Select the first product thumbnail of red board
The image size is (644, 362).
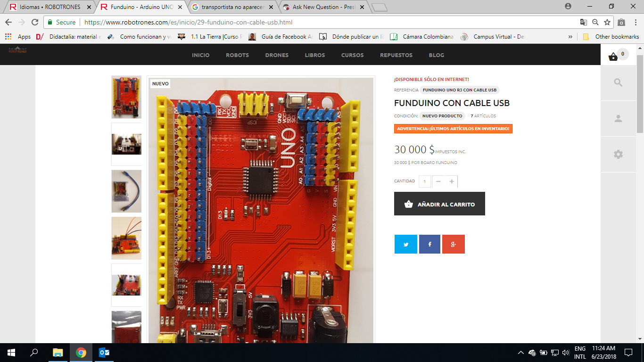(x=126, y=97)
